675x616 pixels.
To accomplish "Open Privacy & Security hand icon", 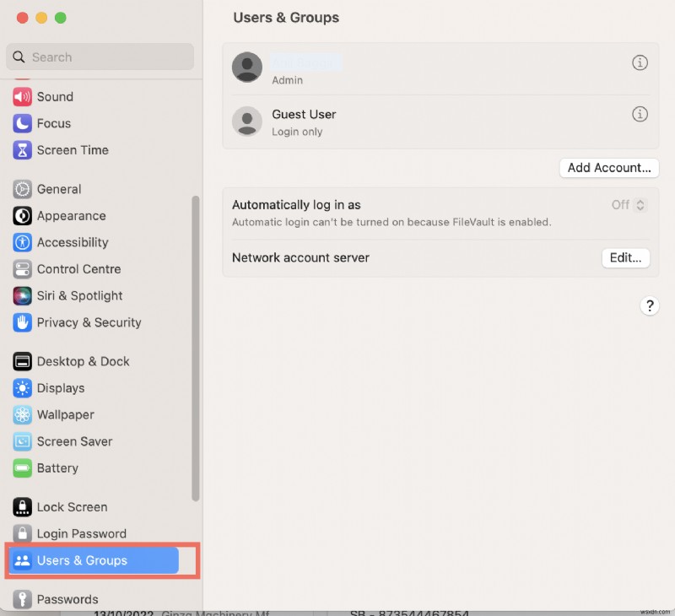I will click(22, 322).
